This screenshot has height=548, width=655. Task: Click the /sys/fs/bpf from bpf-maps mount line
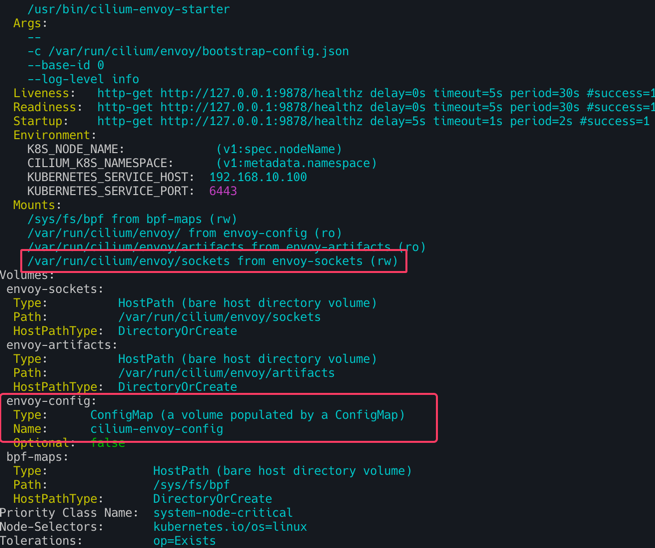pos(132,219)
